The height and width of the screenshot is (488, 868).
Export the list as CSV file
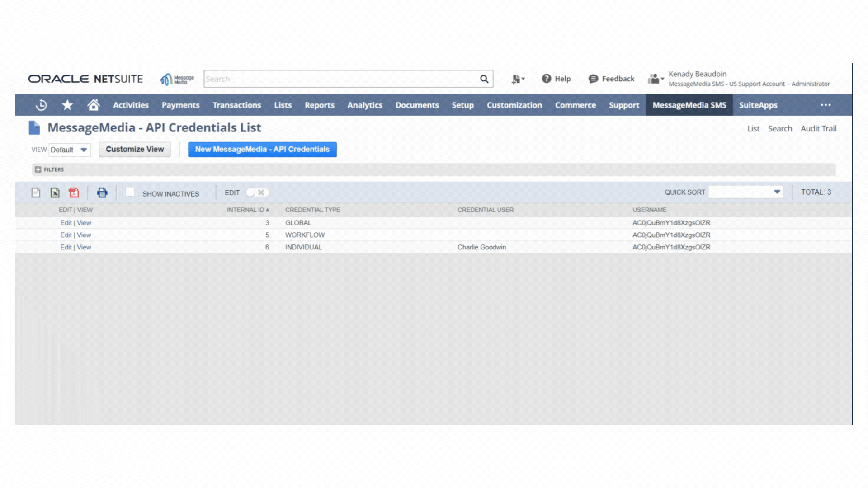coord(36,192)
